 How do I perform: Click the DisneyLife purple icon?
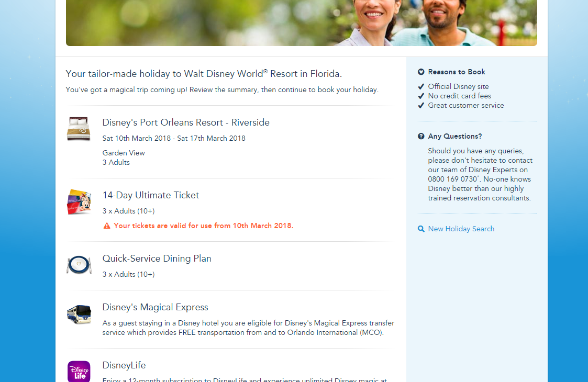tap(79, 372)
